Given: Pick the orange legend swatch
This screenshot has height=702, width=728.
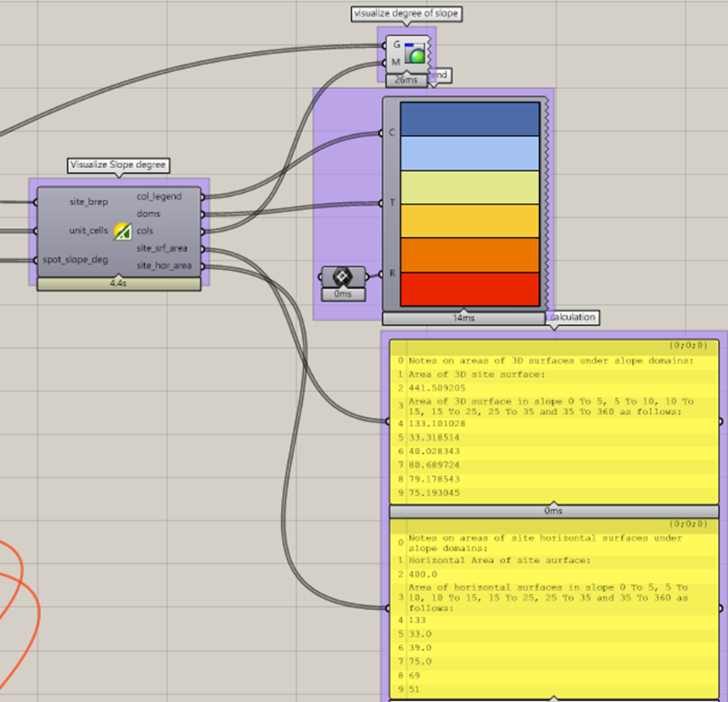Looking at the screenshot, I should [x=470, y=255].
